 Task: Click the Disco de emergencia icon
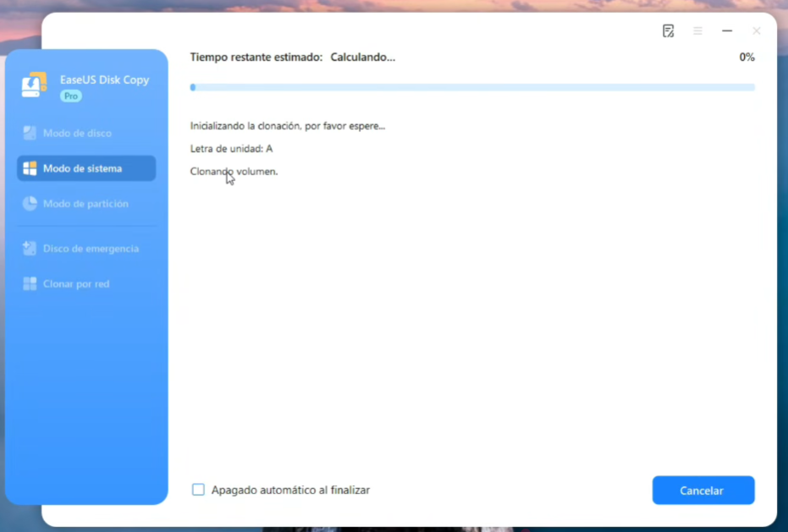[30, 248]
